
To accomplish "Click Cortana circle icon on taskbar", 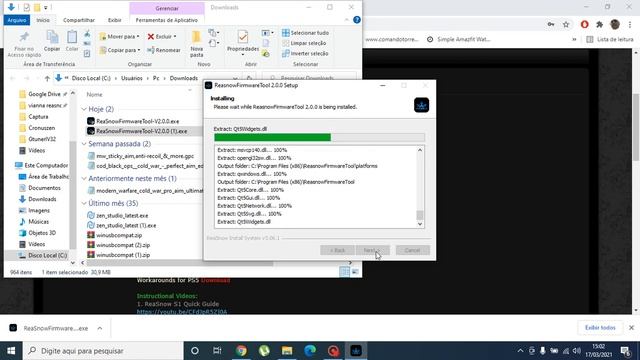I will pos(195,351).
